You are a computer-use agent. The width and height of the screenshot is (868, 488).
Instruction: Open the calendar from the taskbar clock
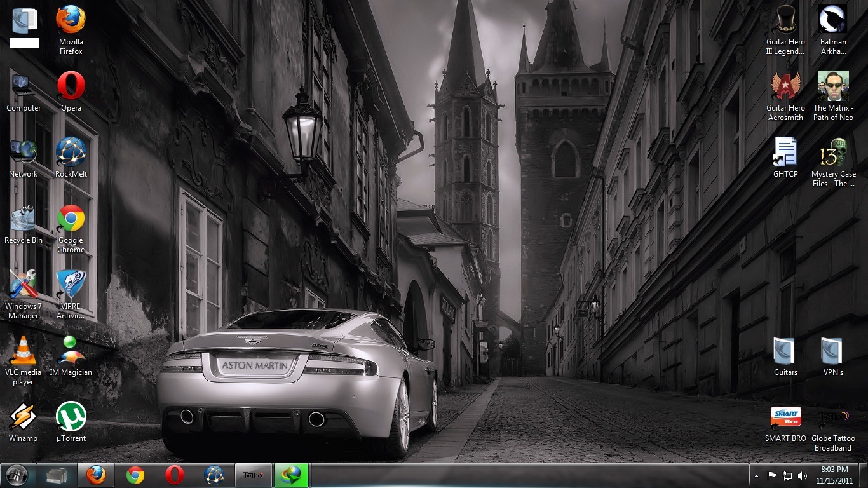coord(833,475)
